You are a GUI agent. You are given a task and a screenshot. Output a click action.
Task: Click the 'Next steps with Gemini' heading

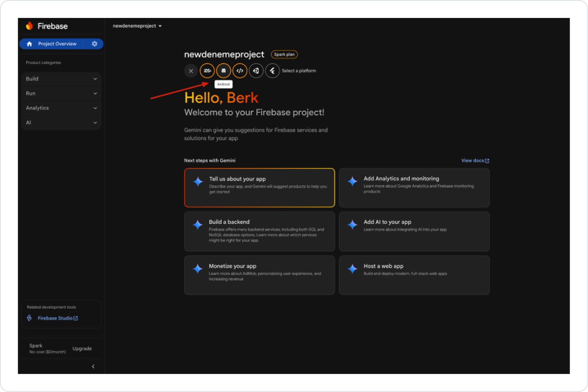[x=210, y=161]
